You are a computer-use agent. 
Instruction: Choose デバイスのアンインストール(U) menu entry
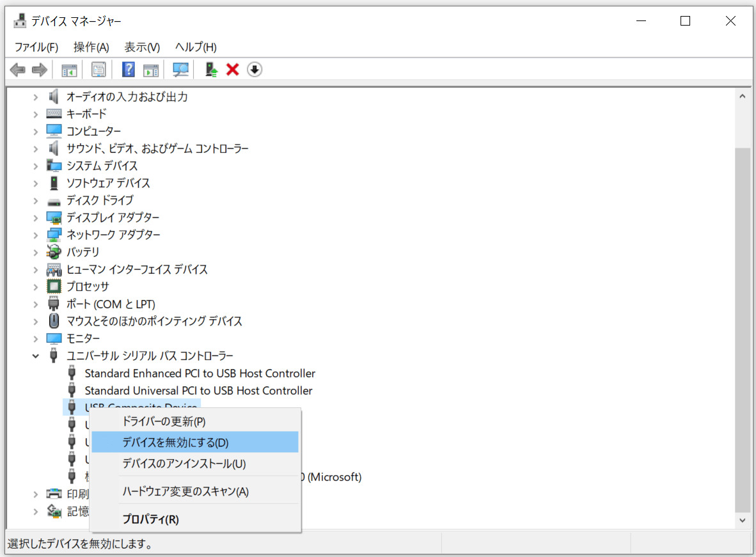[x=195, y=464]
